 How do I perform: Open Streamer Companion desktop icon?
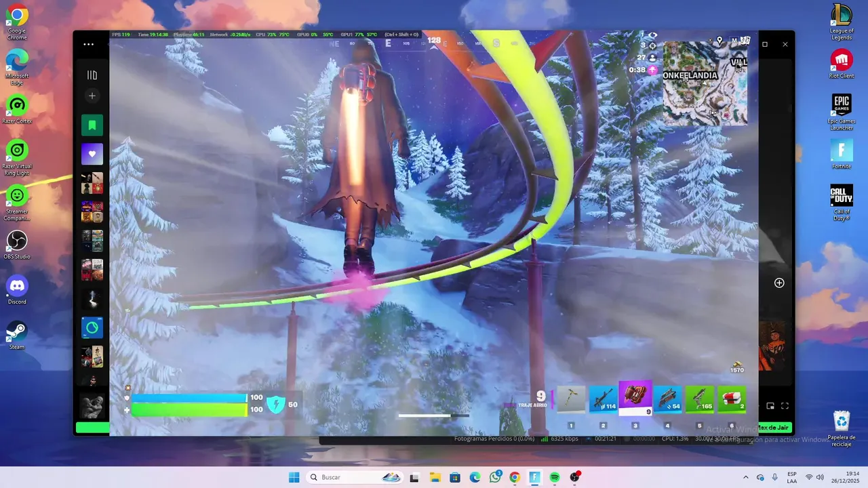click(x=17, y=203)
